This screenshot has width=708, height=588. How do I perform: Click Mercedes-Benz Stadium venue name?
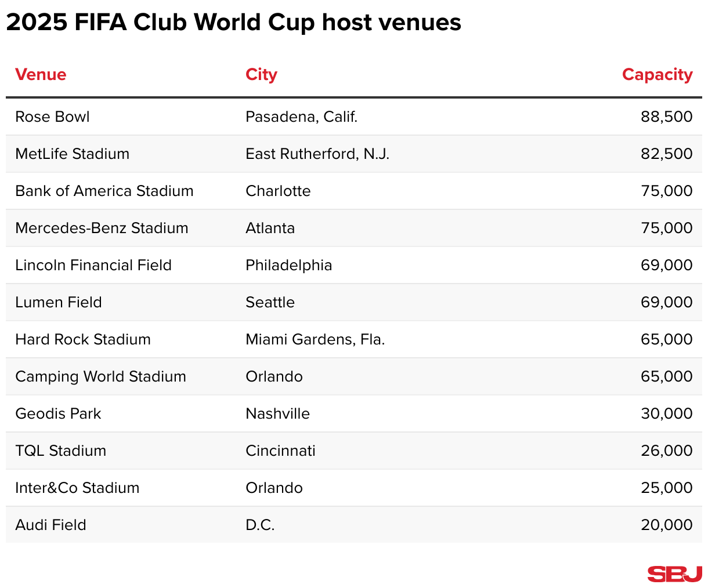click(x=102, y=228)
